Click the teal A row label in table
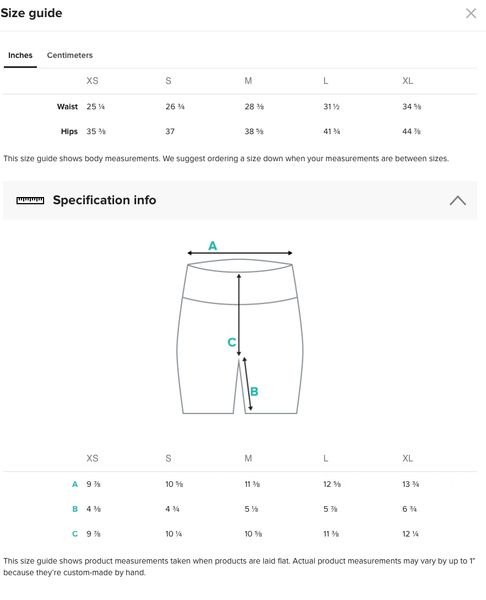This screenshot has width=486, height=600. 75,484
